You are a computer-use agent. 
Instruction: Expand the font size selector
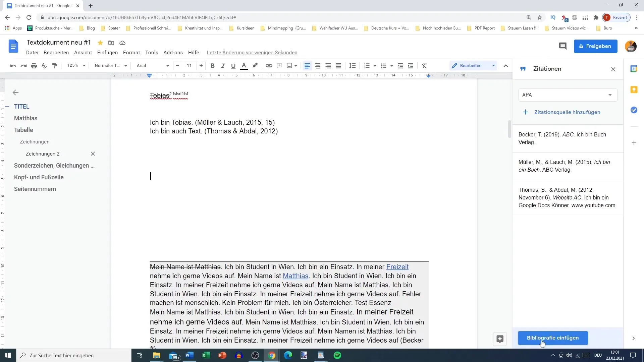coord(189,65)
